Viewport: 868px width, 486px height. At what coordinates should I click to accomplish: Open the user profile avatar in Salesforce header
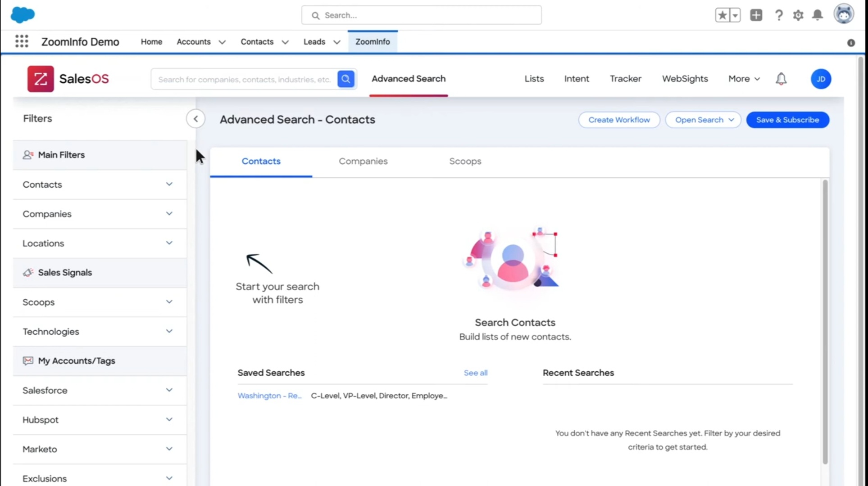pos(844,14)
